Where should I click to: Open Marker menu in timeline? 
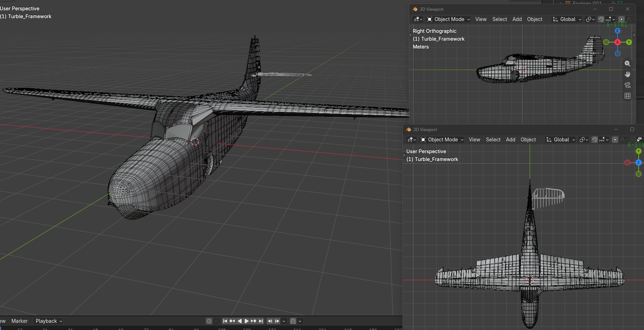click(x=19, y=321)
